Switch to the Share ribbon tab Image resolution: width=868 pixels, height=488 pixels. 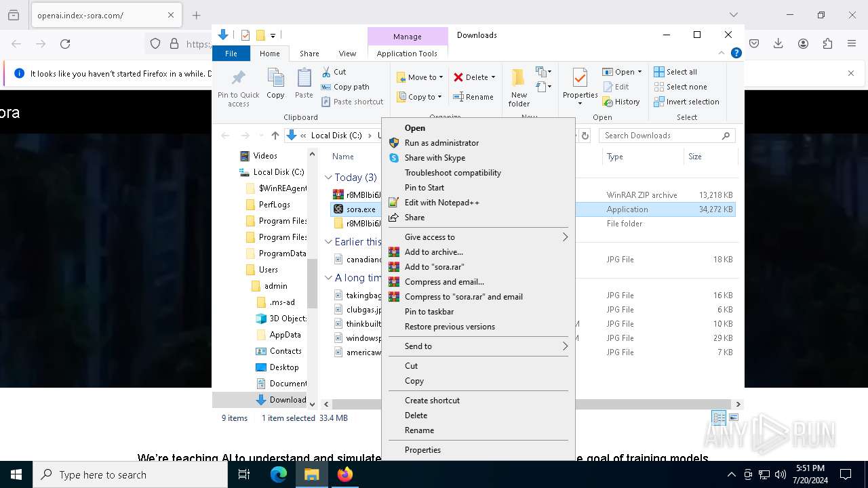tap(309, 54)
